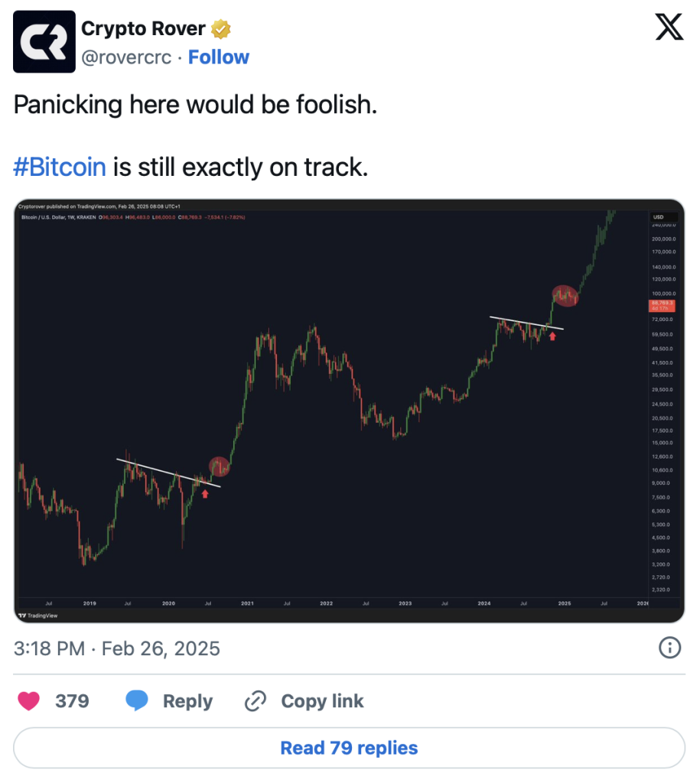Click the Reply text label
The image size is (700, 783).
pos(187,701)
